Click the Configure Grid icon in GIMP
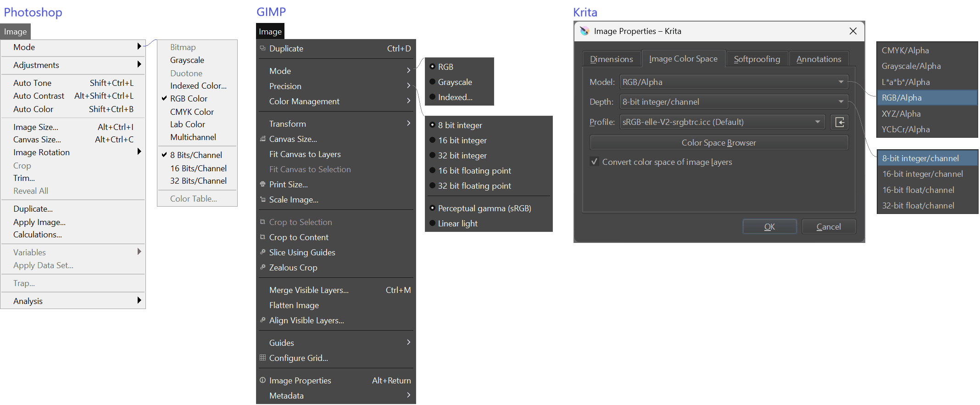This screenshot has width=980, height=405. click(262, 358)
